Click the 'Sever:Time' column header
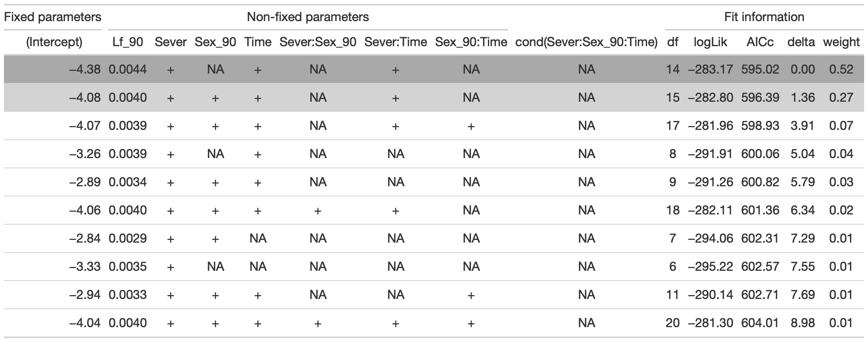868x342 pixels. 395,42
